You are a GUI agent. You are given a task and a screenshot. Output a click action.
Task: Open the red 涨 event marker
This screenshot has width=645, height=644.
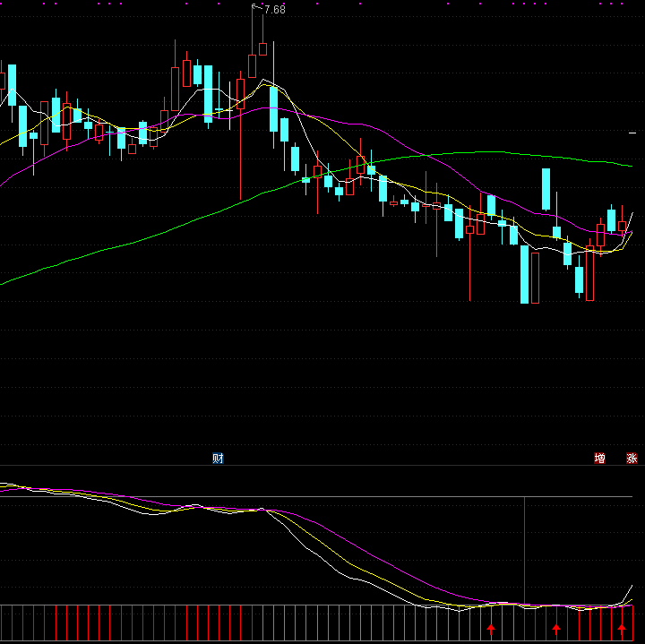632,458
